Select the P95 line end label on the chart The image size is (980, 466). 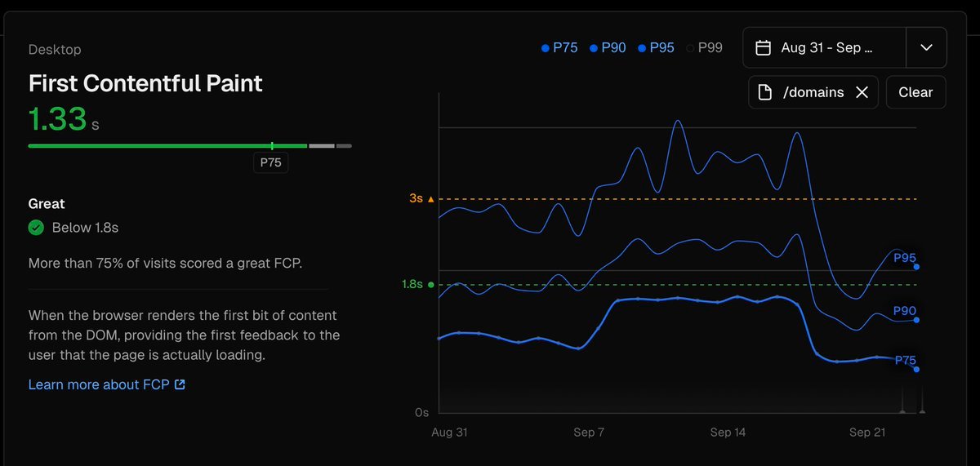tap(904, 258)
